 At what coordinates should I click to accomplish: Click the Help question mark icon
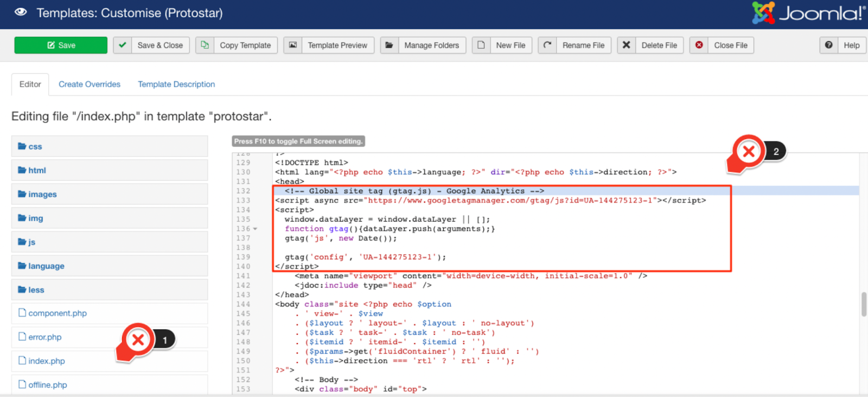[x=829, y=45]
